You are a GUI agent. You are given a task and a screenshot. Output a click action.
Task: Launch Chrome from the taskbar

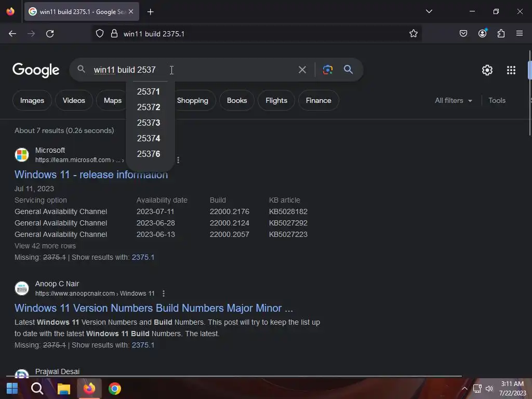pyautogui.click(x=115, y=389)
